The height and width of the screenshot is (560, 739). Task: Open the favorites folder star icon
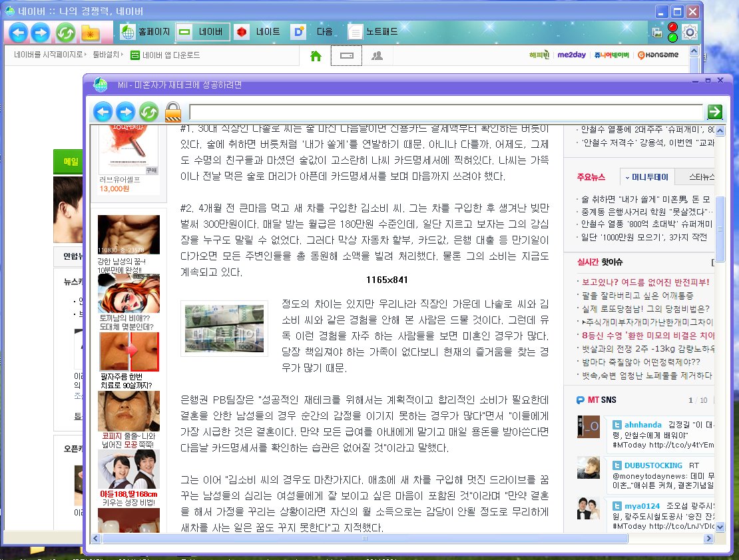(90, 32)
